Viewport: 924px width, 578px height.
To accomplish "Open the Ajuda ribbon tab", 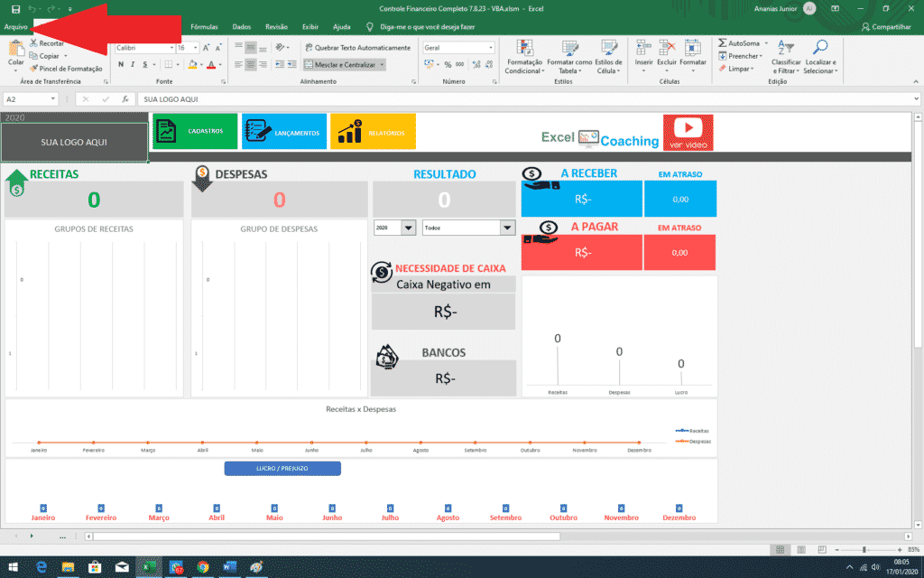I will tap(342, 27).
